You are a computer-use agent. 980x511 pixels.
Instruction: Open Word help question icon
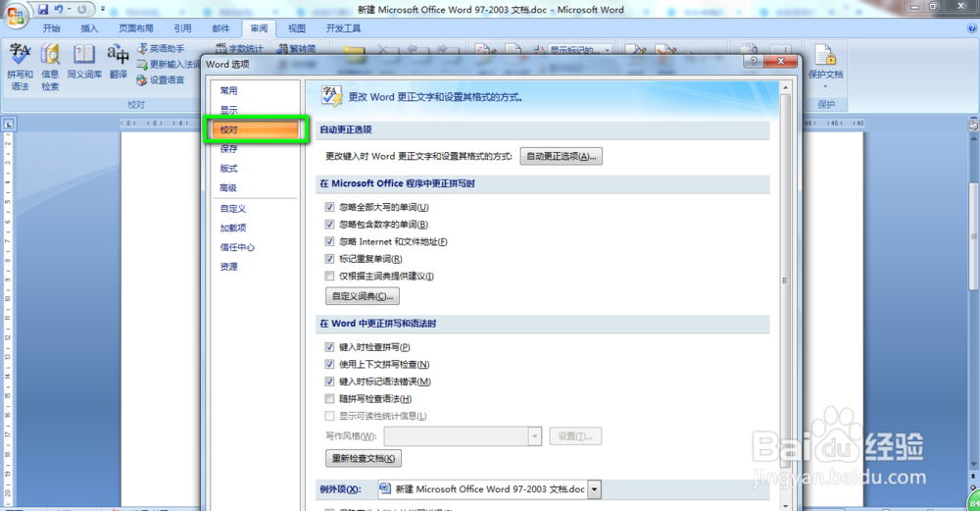[972, 28]
